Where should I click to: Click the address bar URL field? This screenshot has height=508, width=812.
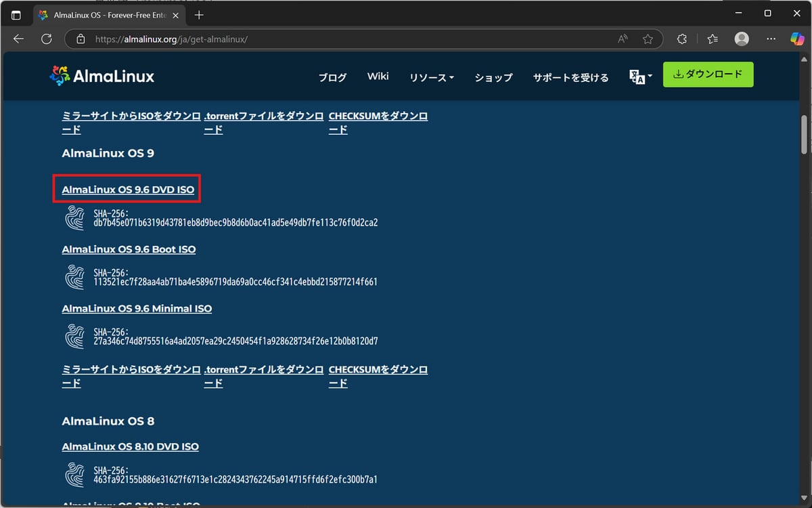click(338, 39)
